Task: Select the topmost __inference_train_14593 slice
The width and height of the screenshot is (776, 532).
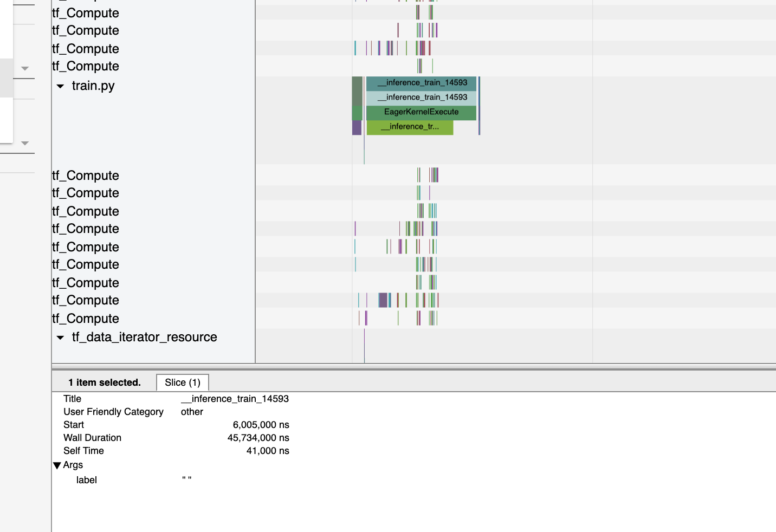Action: 423,84
